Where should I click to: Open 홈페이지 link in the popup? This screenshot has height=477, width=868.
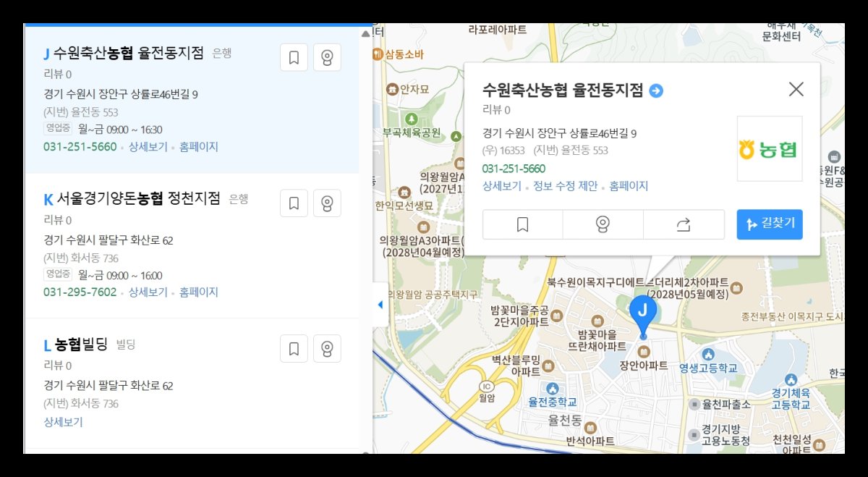pyautogui.click(x=629, y=186)
